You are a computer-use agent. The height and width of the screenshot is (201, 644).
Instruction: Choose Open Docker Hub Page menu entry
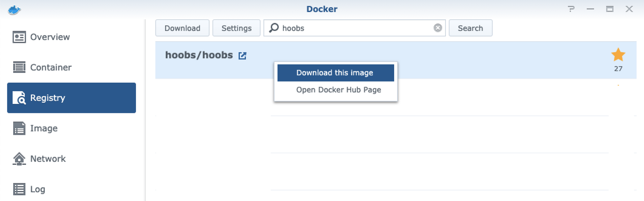pos(336,90)
